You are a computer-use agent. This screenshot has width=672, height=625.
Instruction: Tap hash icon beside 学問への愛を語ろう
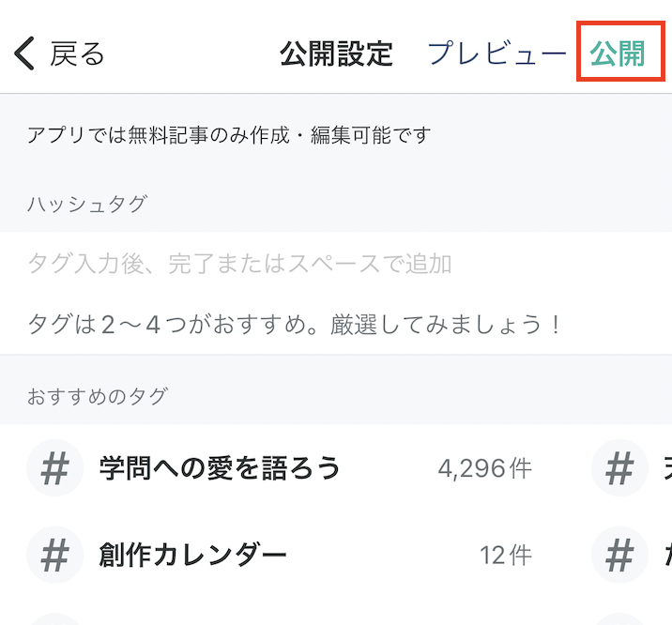[x=54, y=467]
